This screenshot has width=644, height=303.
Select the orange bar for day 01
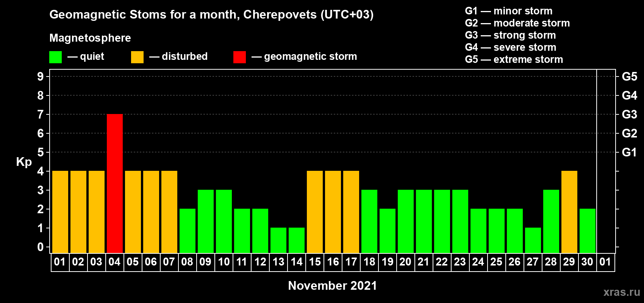(60, 212)
